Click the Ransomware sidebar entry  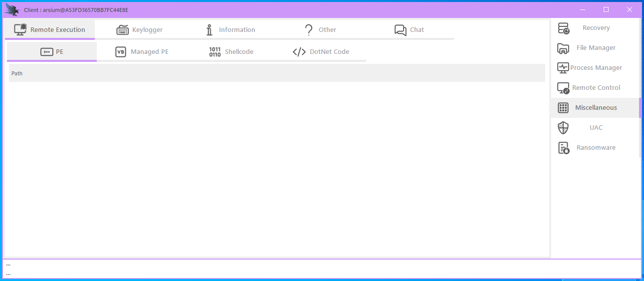coord(596,148)
